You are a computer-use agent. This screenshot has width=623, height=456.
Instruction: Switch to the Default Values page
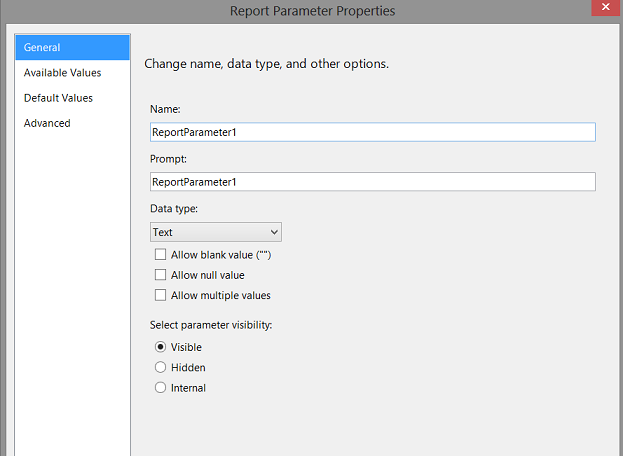(x=58, y=98)
